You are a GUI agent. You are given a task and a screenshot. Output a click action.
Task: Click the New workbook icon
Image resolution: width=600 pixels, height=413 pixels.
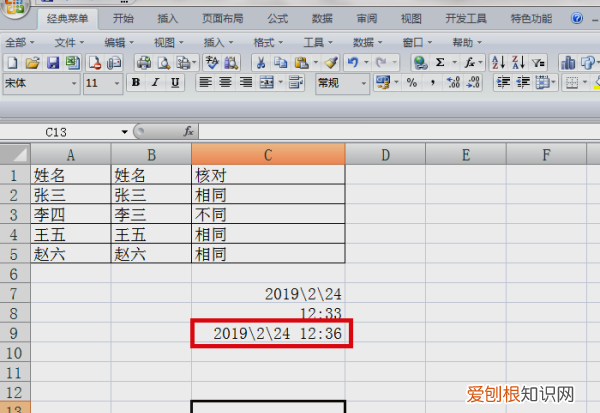(x=11, y=62)
